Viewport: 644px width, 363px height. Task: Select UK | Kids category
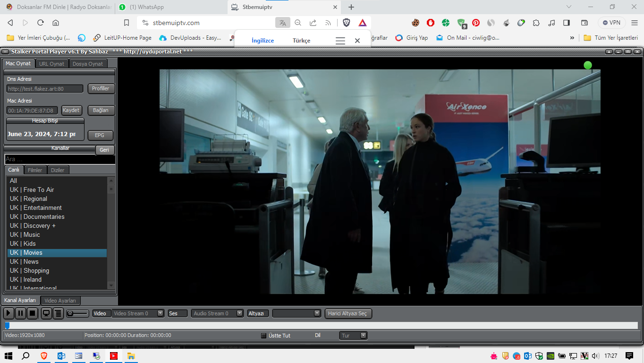(57, 243)
